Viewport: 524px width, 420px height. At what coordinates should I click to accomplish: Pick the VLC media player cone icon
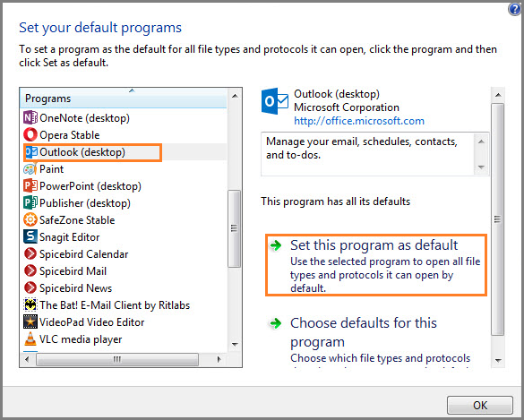point(30,339)
